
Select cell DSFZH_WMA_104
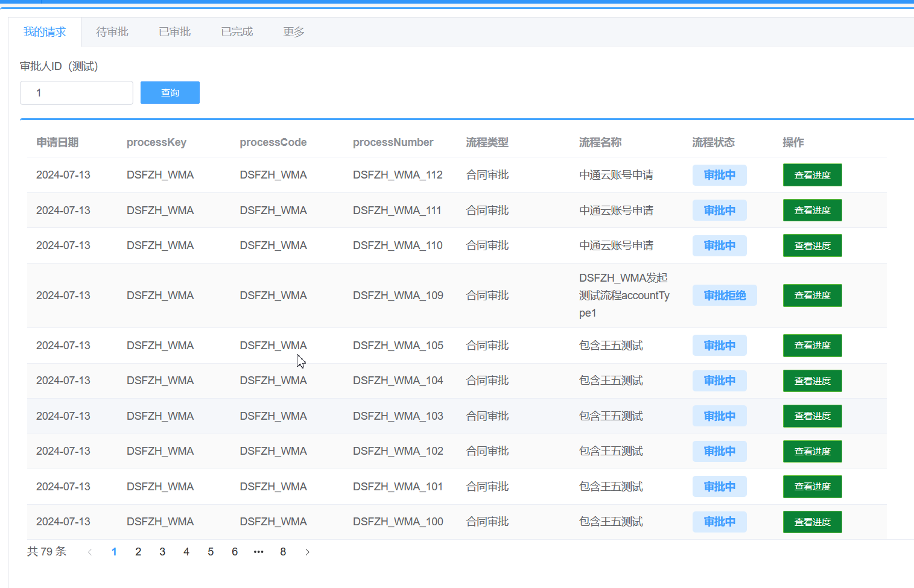pyautogui.click(x=398, y=381)
